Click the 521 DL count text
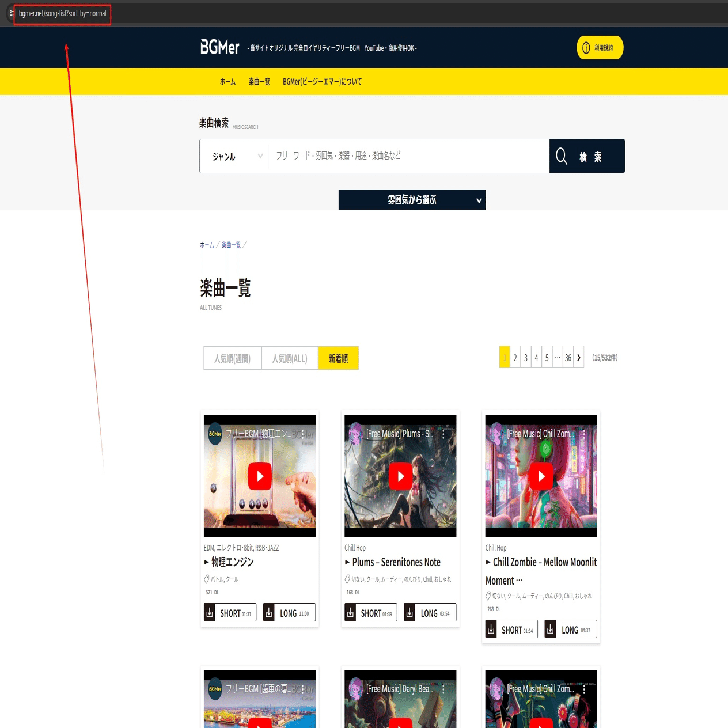 click(x=212, y=592)
